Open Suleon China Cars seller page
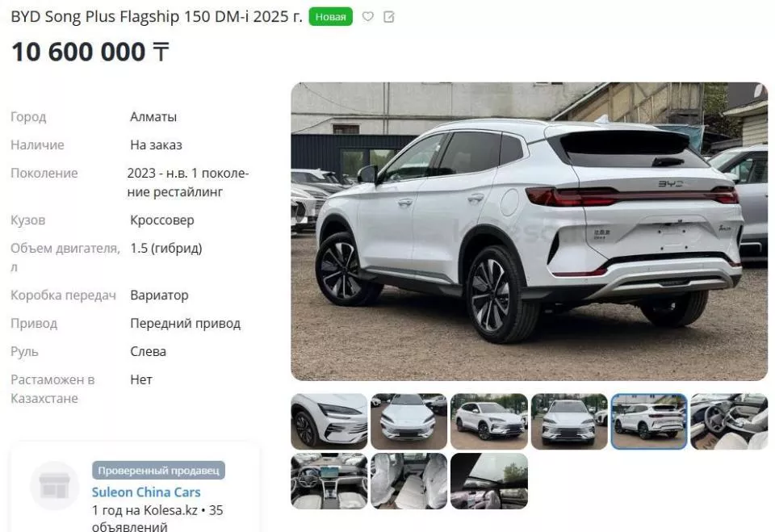The width and height of the screenshot is (775, 532). (x=146, y=492)
